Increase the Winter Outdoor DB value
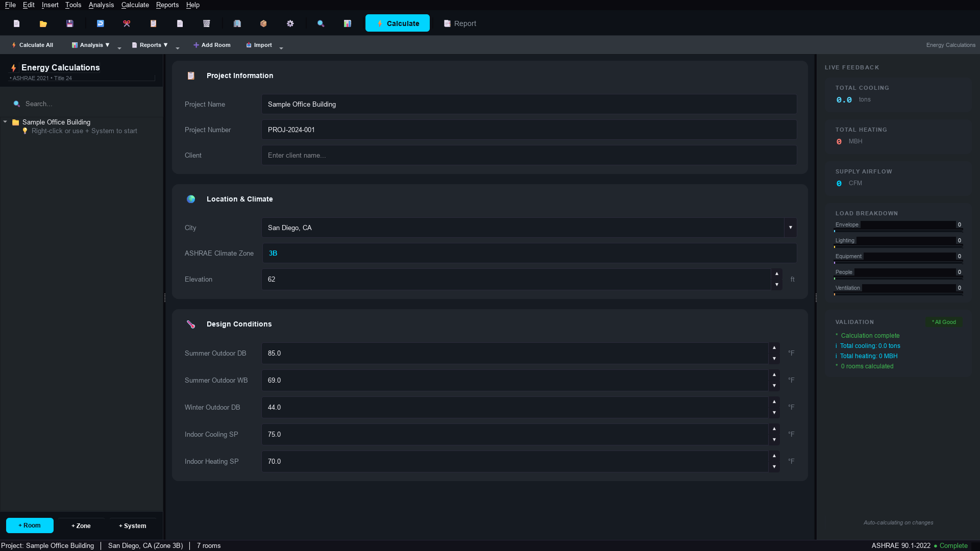Viewport: 980px width, 551px height. tap(774, 402)
